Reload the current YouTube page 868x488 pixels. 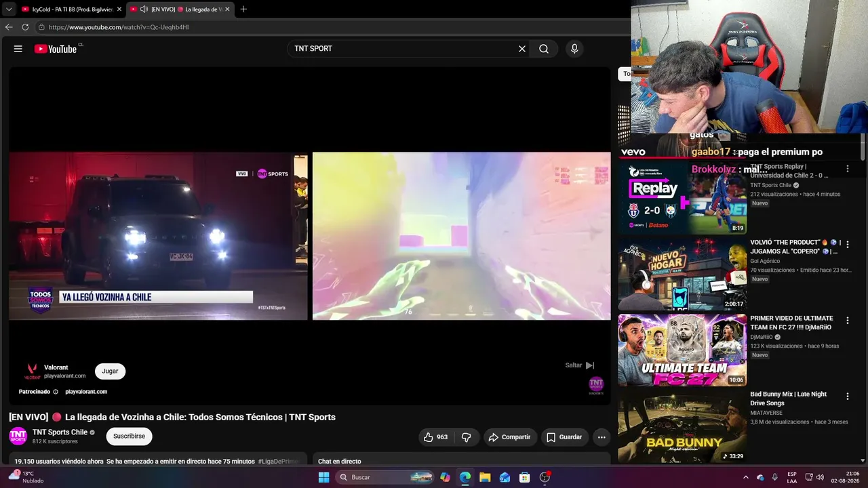[x=25, y=27]
